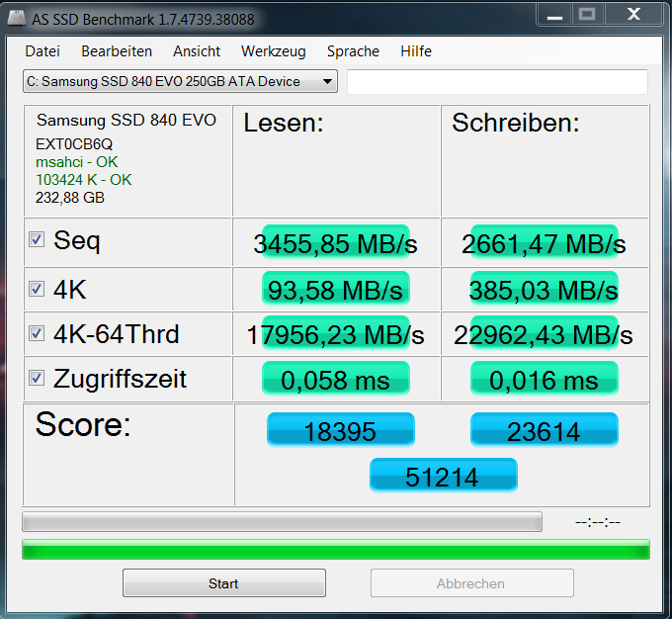672x619 pixels.
Task: Open the Werkzeug menu
Action: tap(274, 51)
